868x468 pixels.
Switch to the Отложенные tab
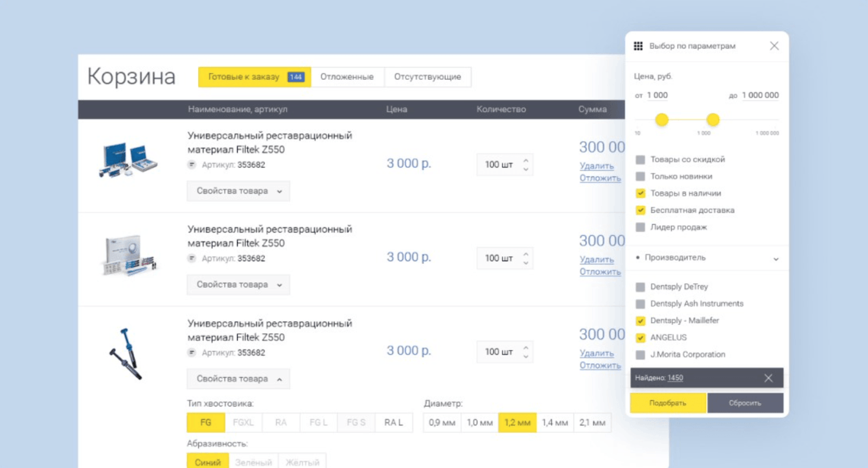347,76
